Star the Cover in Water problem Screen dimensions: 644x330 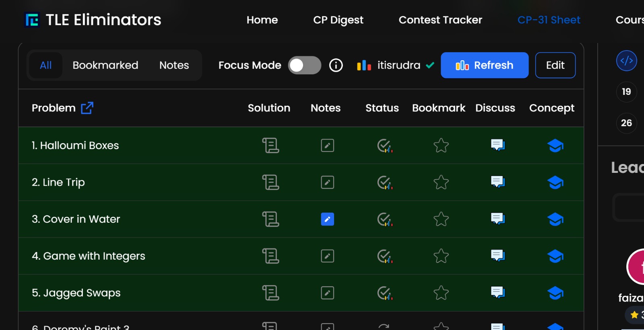click(x=441, y=219)
